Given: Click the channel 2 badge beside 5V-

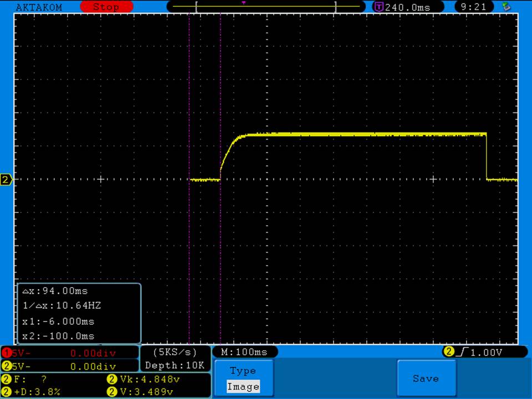Looking at the screenshot, I should coord(7,366).
